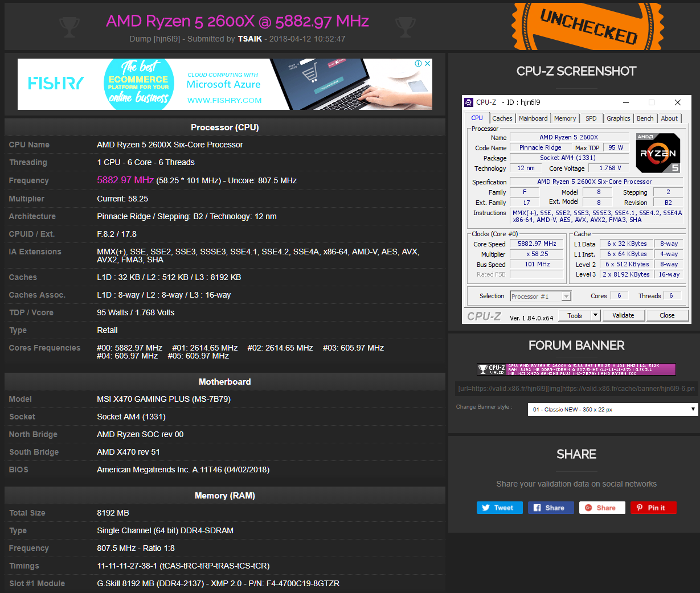The image size is (700, 593).
Task: Click the trophy icon left of the page title
Action: pos(69,26)
